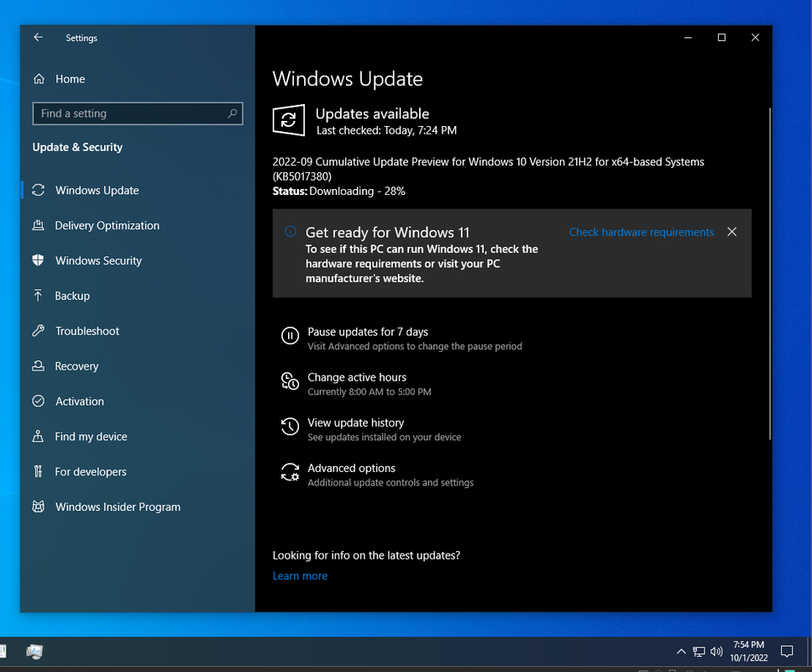Image resolution: width=812 pixels, height=672 pixels.
Task: Click the Activation checkmark icon
Action: 39,401
